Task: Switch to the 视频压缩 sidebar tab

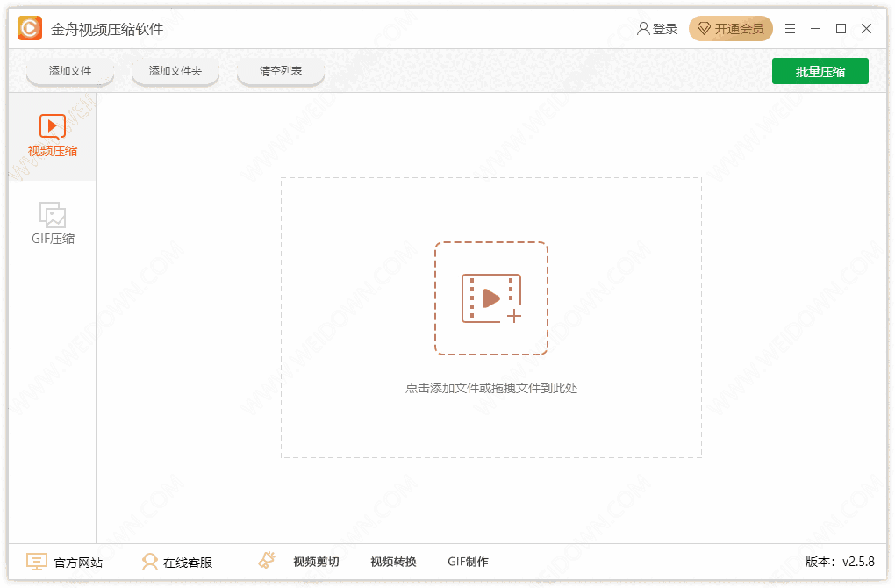Action: click(53, 137)
